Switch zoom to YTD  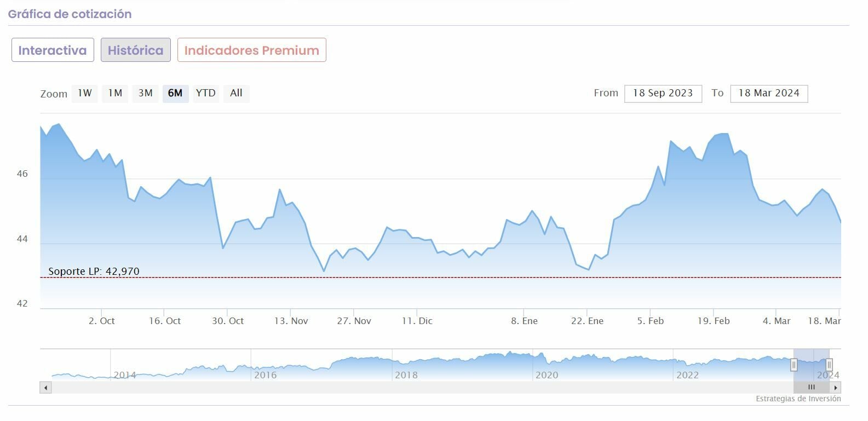[x=206, y=93]
